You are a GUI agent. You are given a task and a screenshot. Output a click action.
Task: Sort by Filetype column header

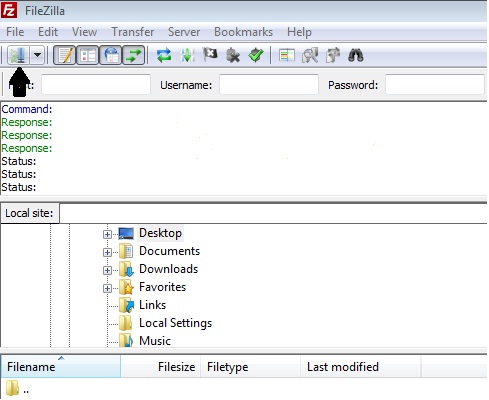click(251, 367)
